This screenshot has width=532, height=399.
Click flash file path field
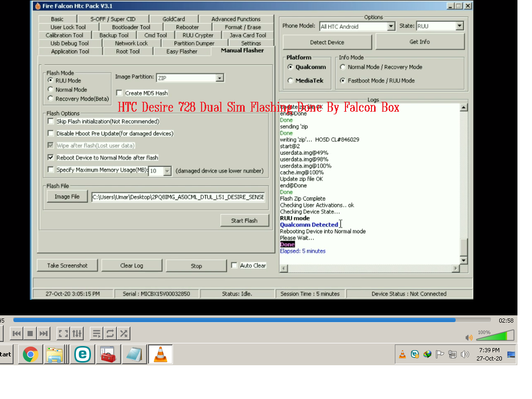(178, 197)
